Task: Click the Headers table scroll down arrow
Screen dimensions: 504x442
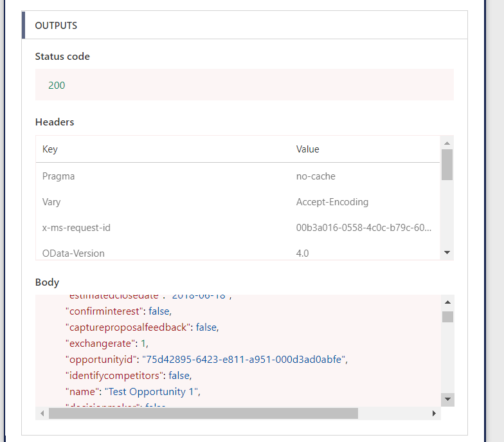Action: click(447, 253)
